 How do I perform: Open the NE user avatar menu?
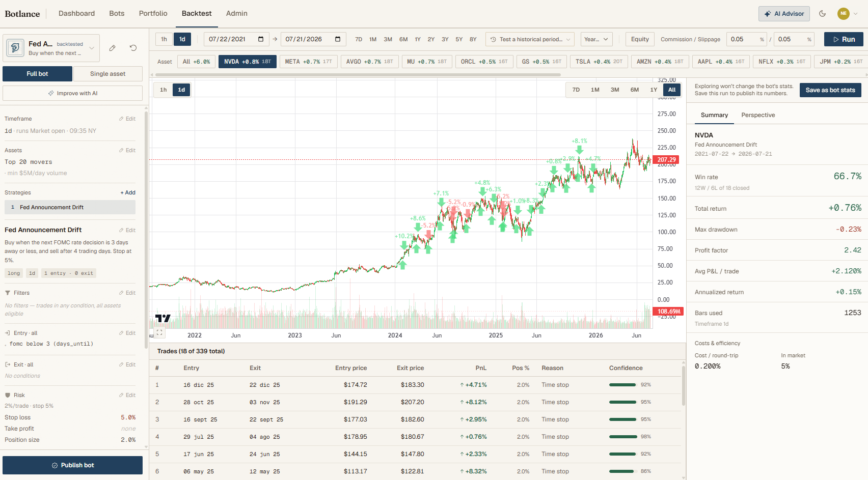[843, 14]
